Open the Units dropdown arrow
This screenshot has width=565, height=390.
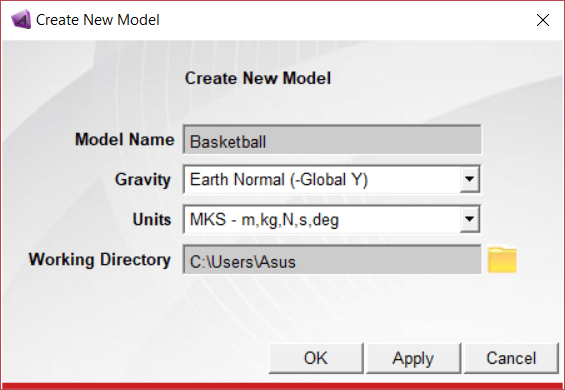tap(469, 219)
